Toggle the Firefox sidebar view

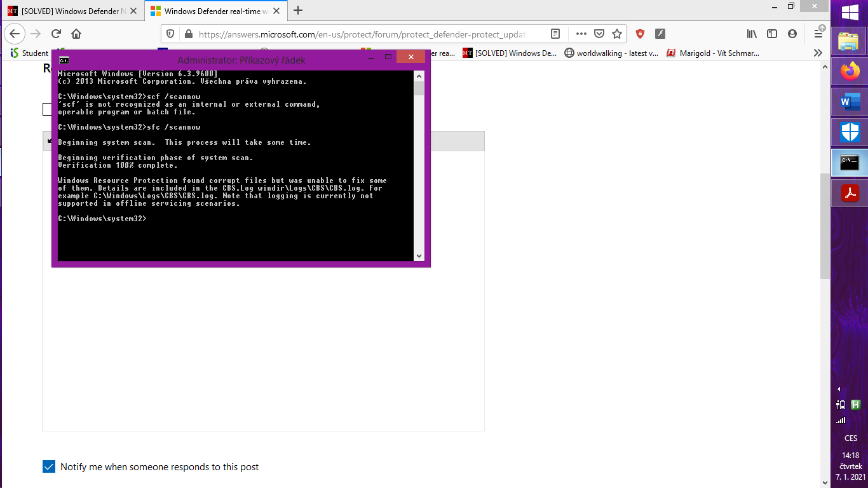[x=772, y=34]
